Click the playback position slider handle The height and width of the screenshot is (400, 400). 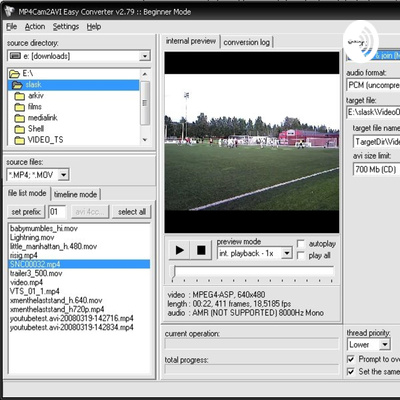[173, 272]
